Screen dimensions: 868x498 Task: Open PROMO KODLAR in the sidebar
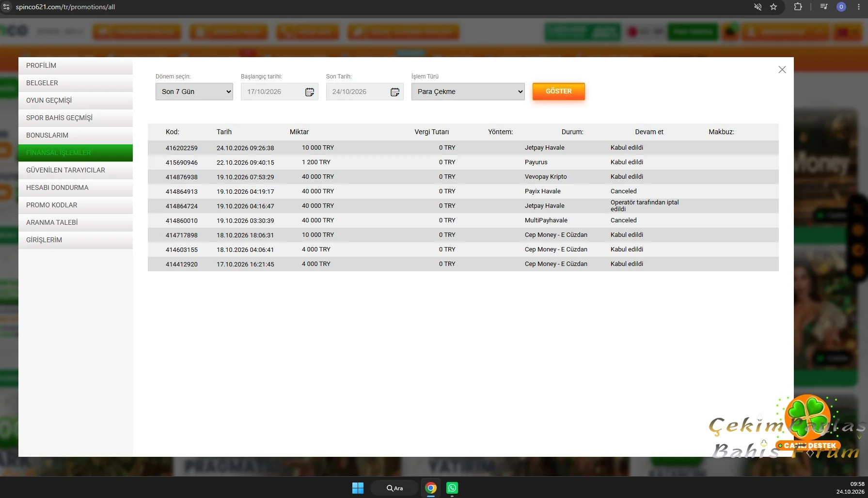76,205
